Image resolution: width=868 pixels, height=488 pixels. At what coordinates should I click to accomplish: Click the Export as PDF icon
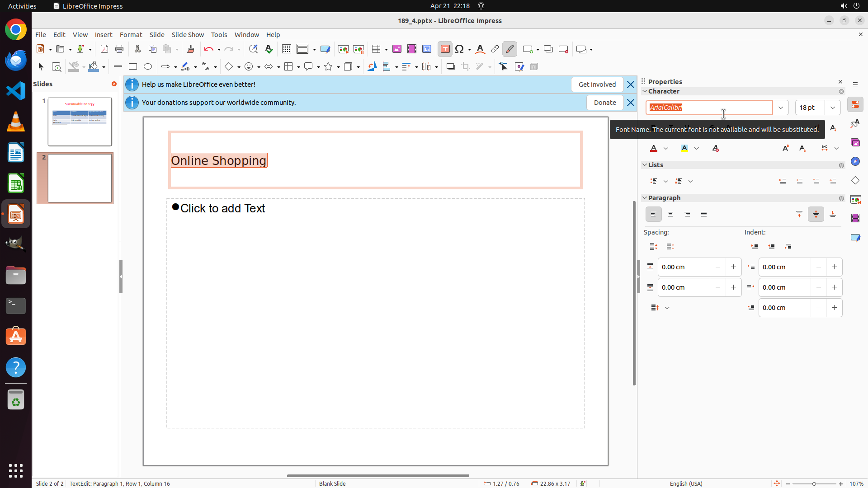[x=104, y=49]
